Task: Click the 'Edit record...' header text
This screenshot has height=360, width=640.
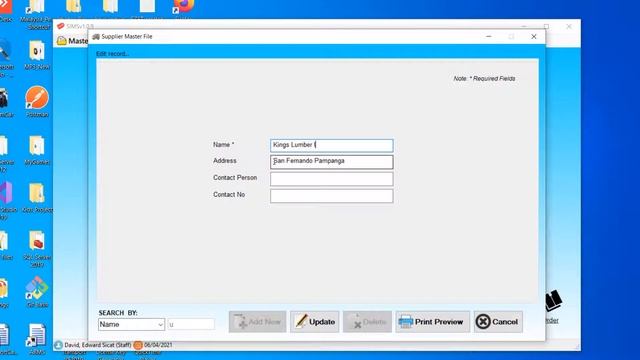Action: pos(113,54)
